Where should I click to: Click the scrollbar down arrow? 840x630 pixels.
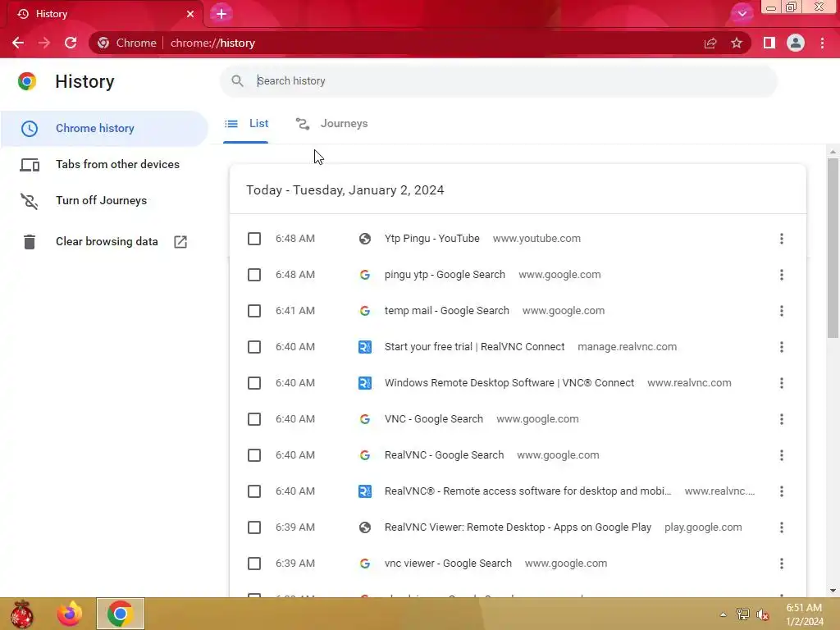click(x=833, y=591)
